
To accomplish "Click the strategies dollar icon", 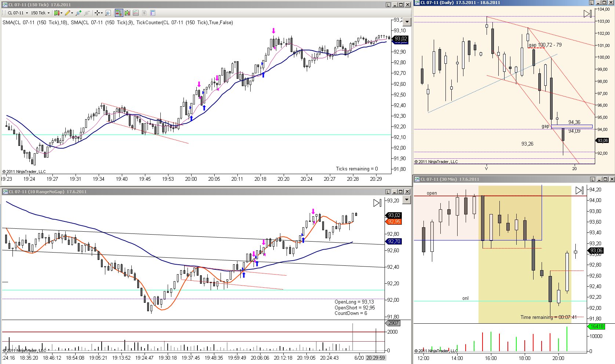I will click(x=144, y=13).
